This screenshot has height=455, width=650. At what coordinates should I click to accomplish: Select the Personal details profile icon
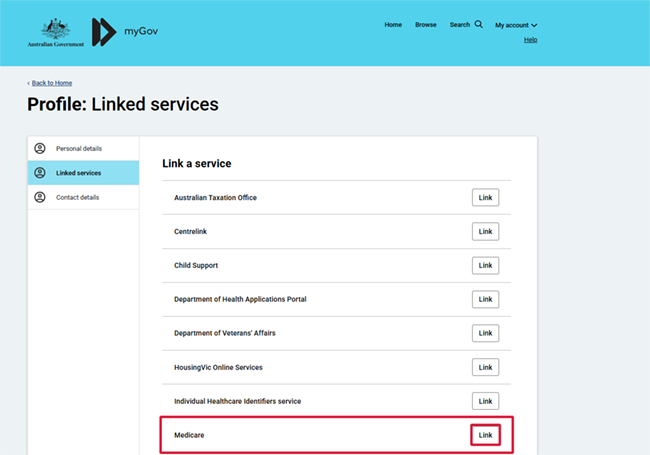40,148
